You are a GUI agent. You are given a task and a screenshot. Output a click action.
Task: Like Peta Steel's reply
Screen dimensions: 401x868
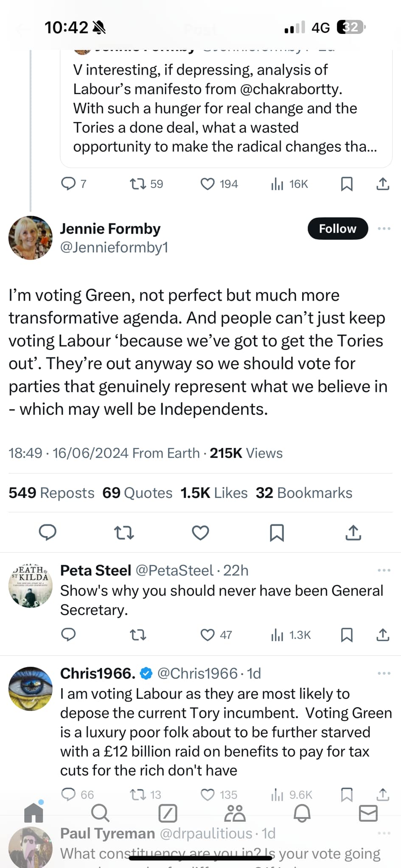(208, 634)
